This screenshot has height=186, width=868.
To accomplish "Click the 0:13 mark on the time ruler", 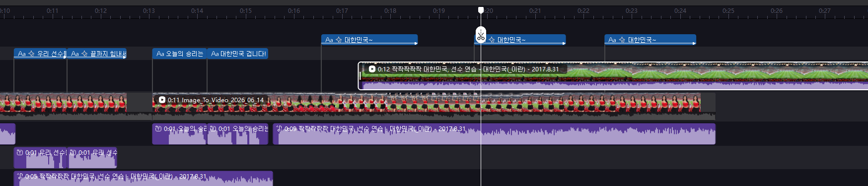I will [x=149, y=10].
